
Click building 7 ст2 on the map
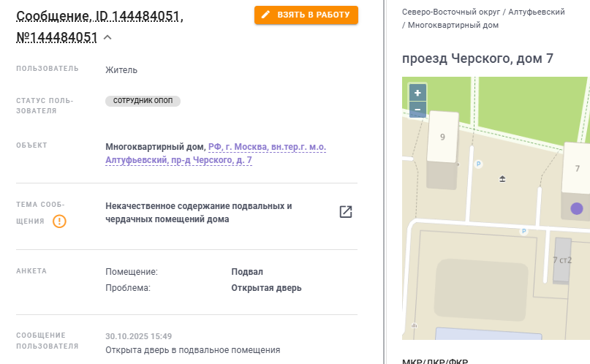(562, 260)
